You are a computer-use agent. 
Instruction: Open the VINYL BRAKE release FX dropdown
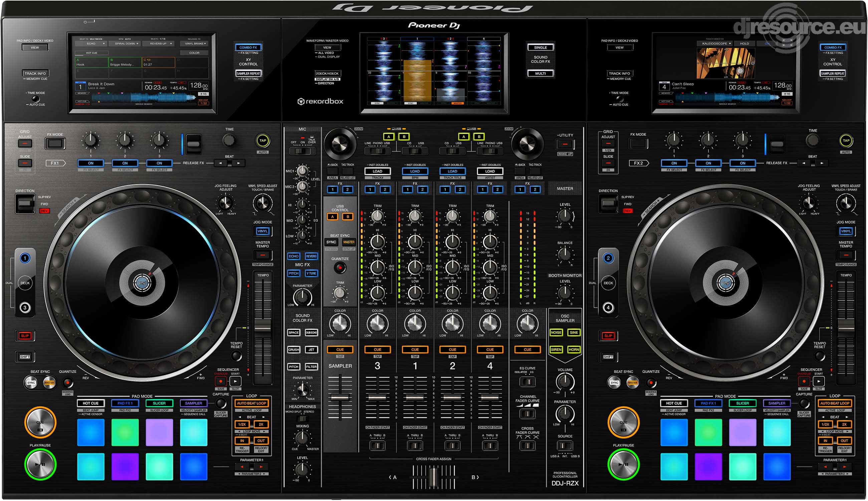point(195,44)
